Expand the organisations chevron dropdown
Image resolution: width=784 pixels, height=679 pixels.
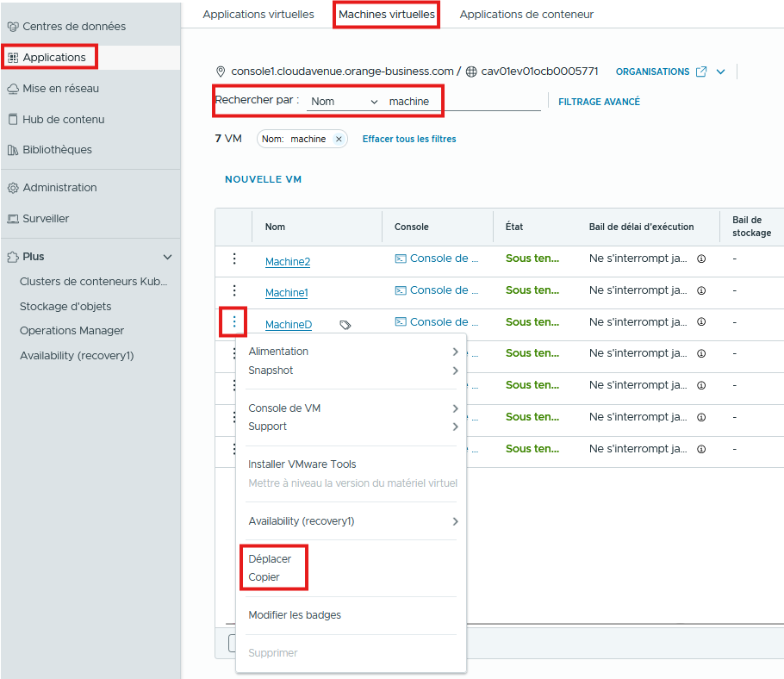tap(721, 72)
